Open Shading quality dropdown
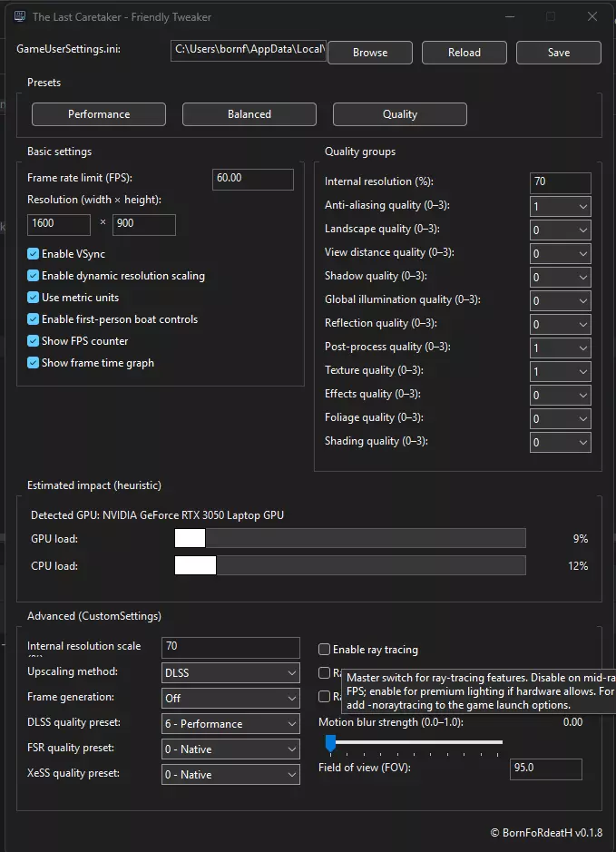Viewport: 616px width, 852px height. pos(560,442)
